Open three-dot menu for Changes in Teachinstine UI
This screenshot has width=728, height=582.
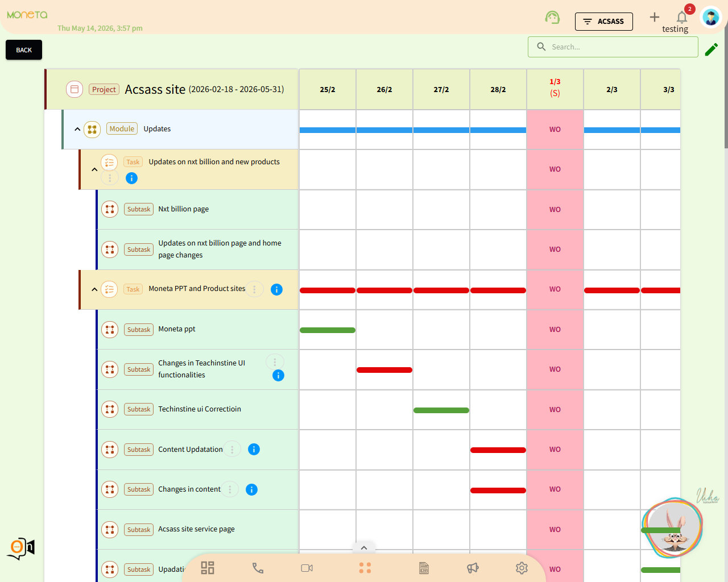point(275,361)
